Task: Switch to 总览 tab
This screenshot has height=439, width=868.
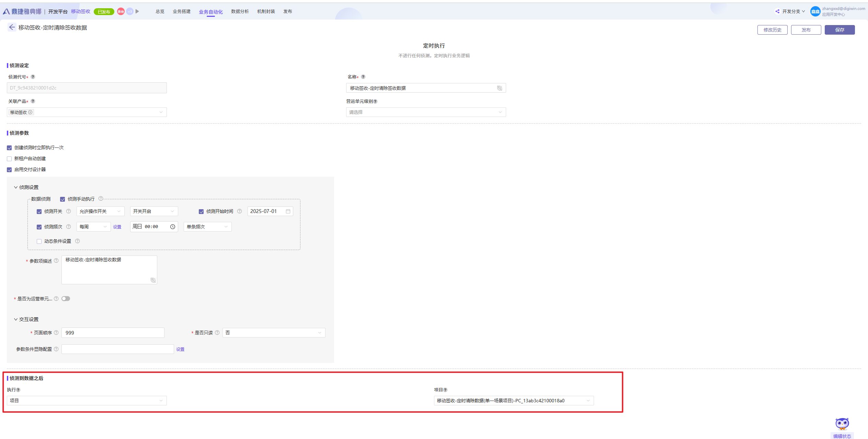Action: click(x=160, y=11)
